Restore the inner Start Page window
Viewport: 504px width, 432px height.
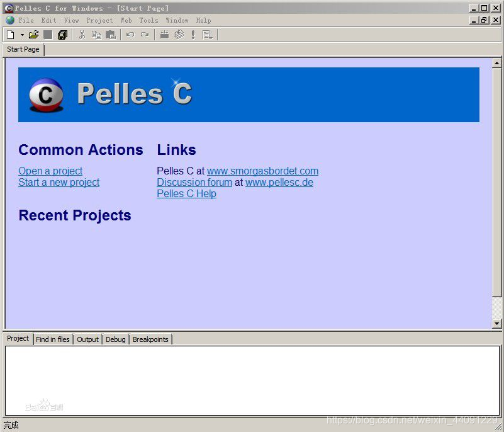484,20
